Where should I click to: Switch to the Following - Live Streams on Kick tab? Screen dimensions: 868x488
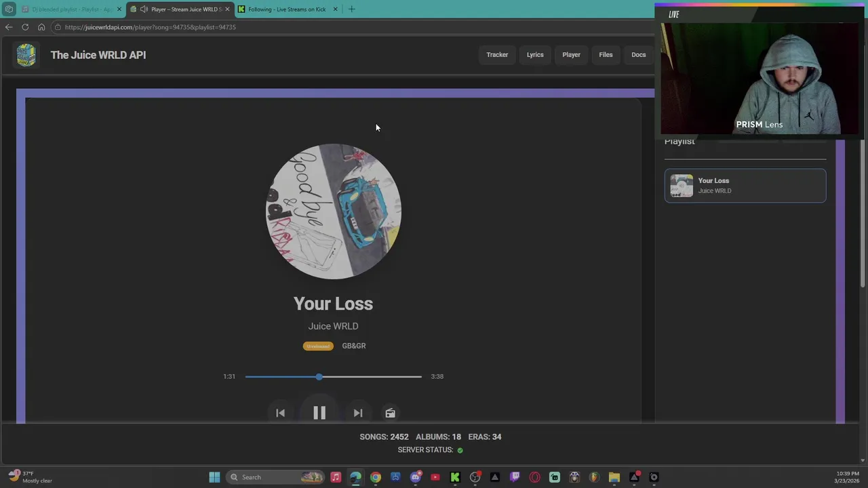pos(287,9)
